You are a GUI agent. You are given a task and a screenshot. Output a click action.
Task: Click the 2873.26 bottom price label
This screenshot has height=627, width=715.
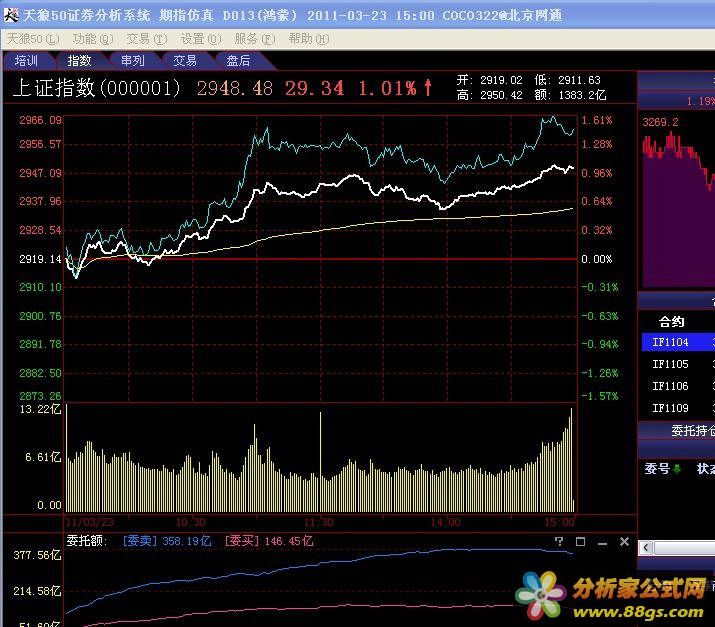(x=40, y=396)
